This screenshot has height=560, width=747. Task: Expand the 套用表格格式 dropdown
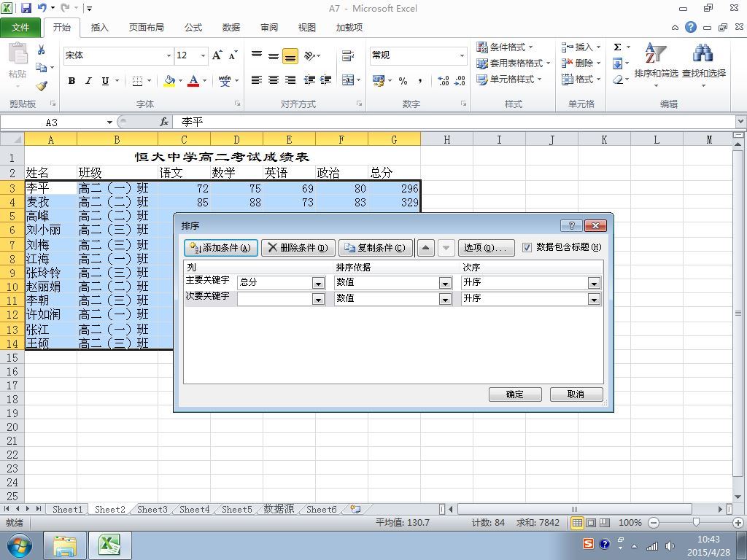(x=548, y=63)
